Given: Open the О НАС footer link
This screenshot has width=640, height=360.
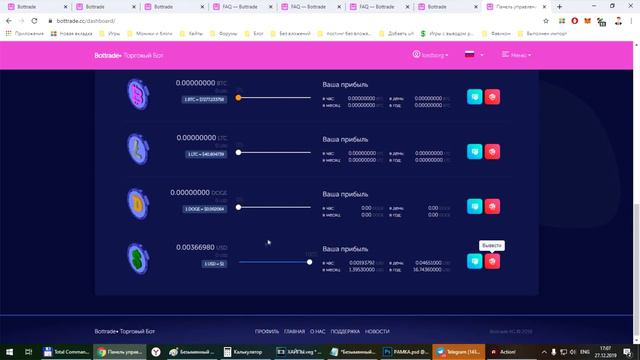Looking at the screenshot, I should click(x=318, y=331).
